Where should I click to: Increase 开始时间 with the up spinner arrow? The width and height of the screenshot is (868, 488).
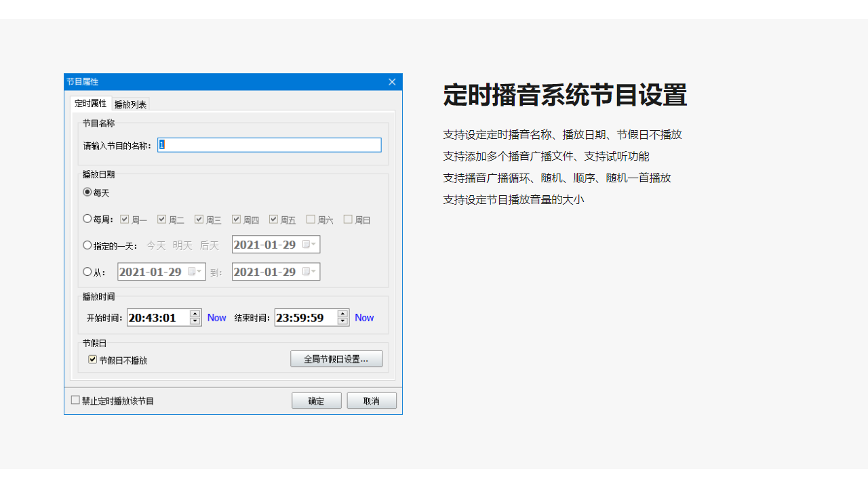(195, 314)
